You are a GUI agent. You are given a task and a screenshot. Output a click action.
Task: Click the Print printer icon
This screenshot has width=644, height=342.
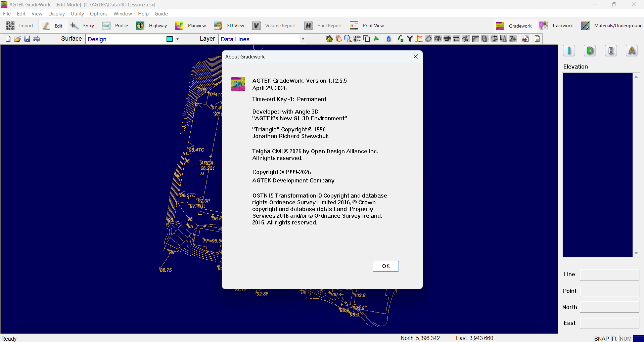click(36, 39)
